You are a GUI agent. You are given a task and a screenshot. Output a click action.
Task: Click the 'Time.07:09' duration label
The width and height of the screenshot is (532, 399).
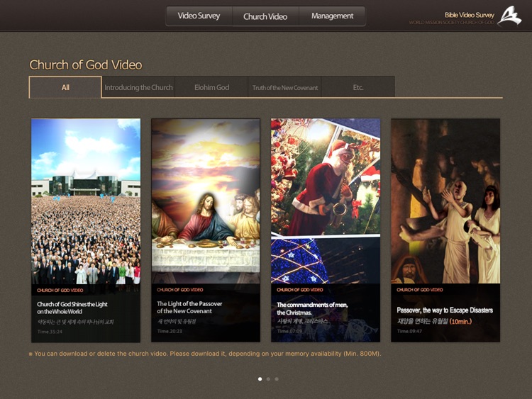click(289, 331)
